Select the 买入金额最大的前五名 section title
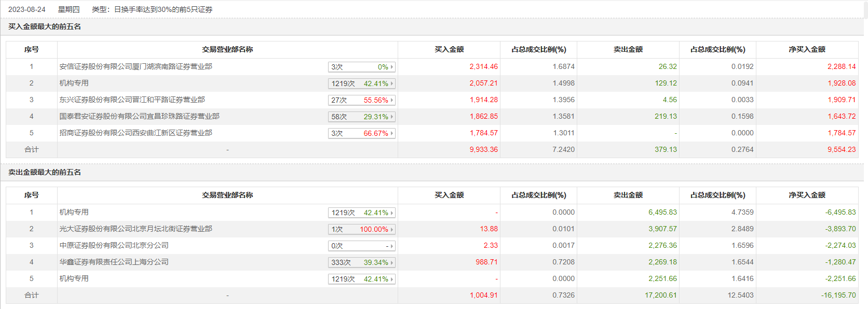868x309 pixels. tap(45, 26)
